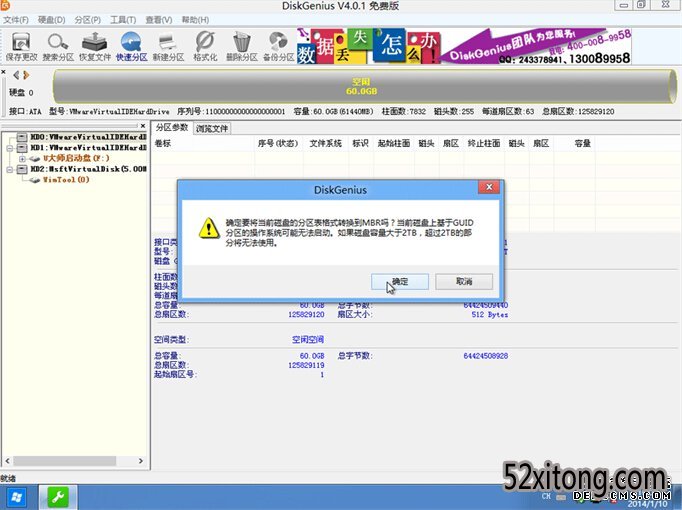
Task: Select HD2:MsftVirtualDisk in disk tree
Action: [x=88, y=169]
